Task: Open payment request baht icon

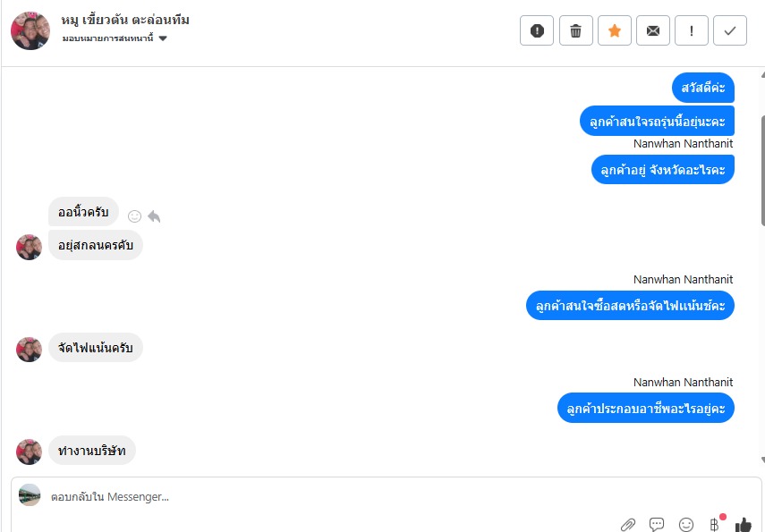Action: [x=714, y=524]
